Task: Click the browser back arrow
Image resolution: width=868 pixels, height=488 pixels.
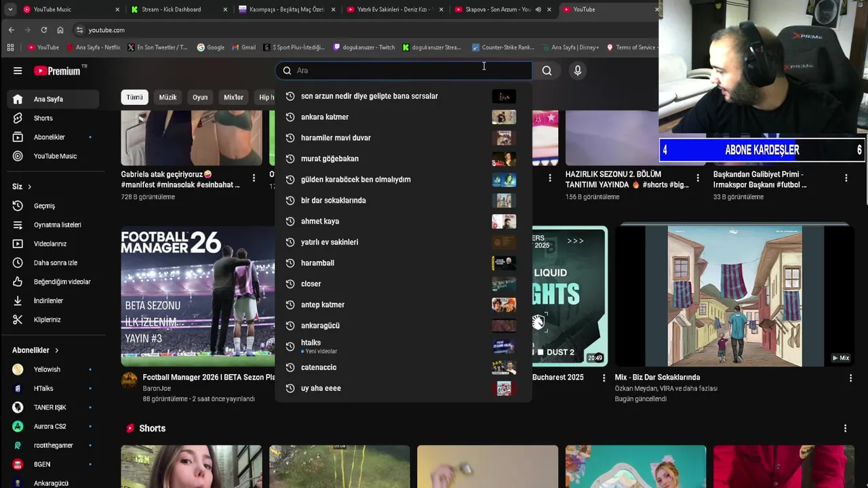Action: point(12,30)
